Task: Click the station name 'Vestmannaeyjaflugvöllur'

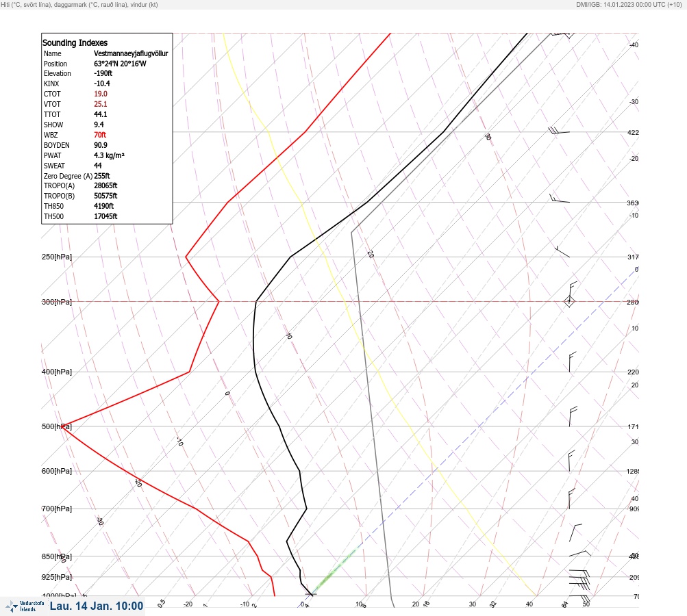Action: click(131, 53)
